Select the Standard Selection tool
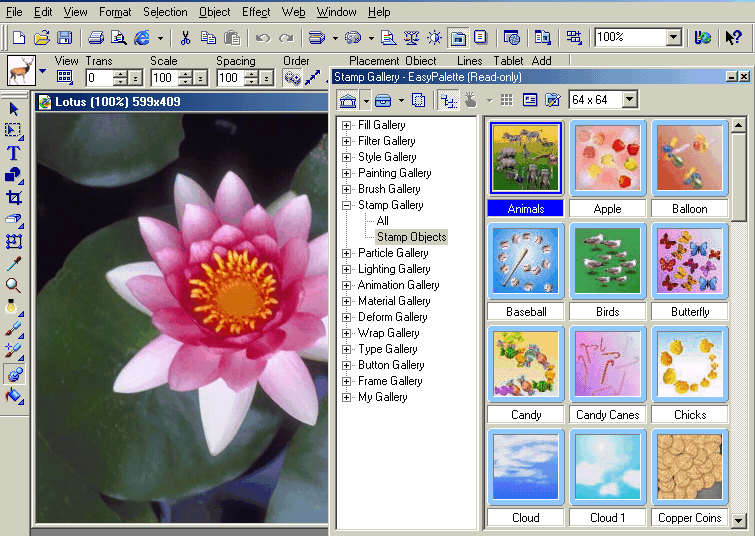 (x=13, y=131)
